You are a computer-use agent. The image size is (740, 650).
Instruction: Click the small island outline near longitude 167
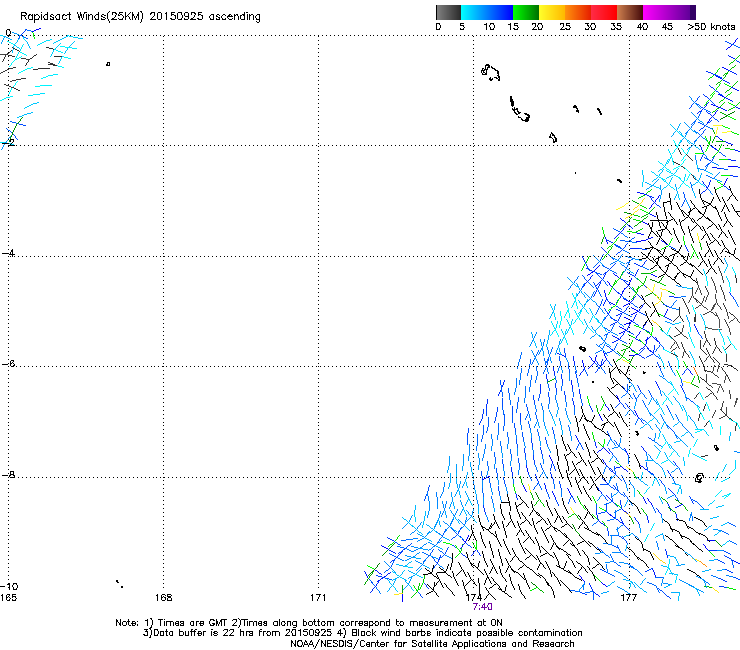coord(108,64)
